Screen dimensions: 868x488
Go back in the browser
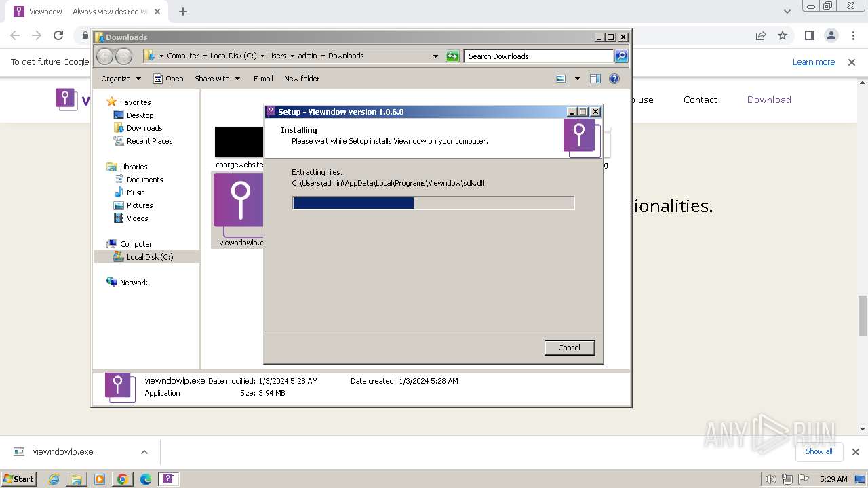pyautogui.click(x=15, y=35)
